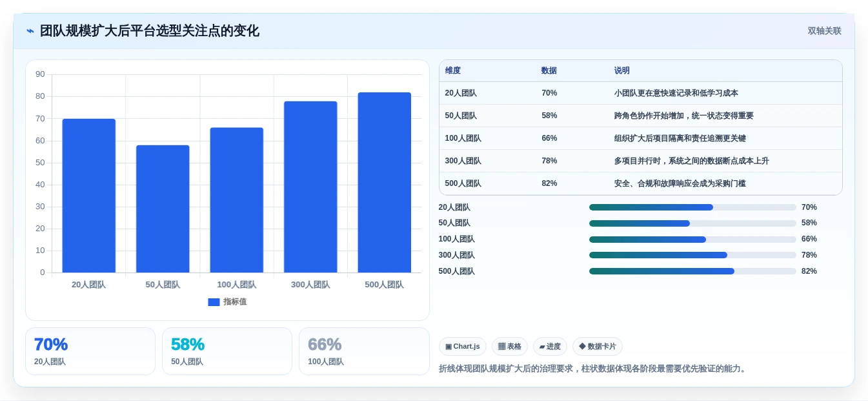This screenshot has width=868, height=401.
Task: Click the 500人团队 bar in chart
Action: coord(385,182)
